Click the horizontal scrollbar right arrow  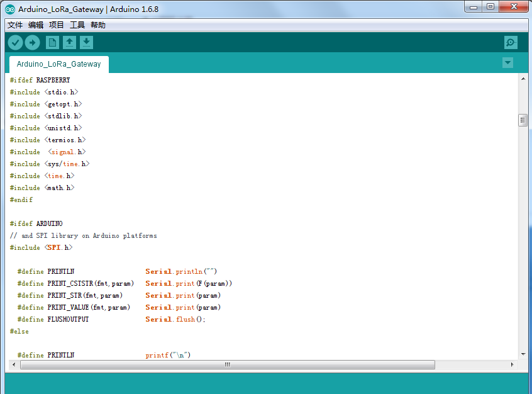[x=513, y=364]
